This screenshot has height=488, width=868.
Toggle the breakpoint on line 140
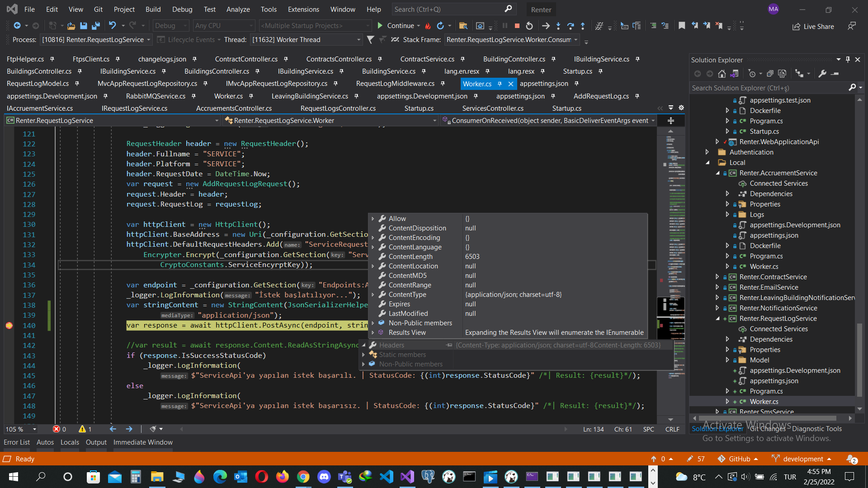(x=9, y=325)
